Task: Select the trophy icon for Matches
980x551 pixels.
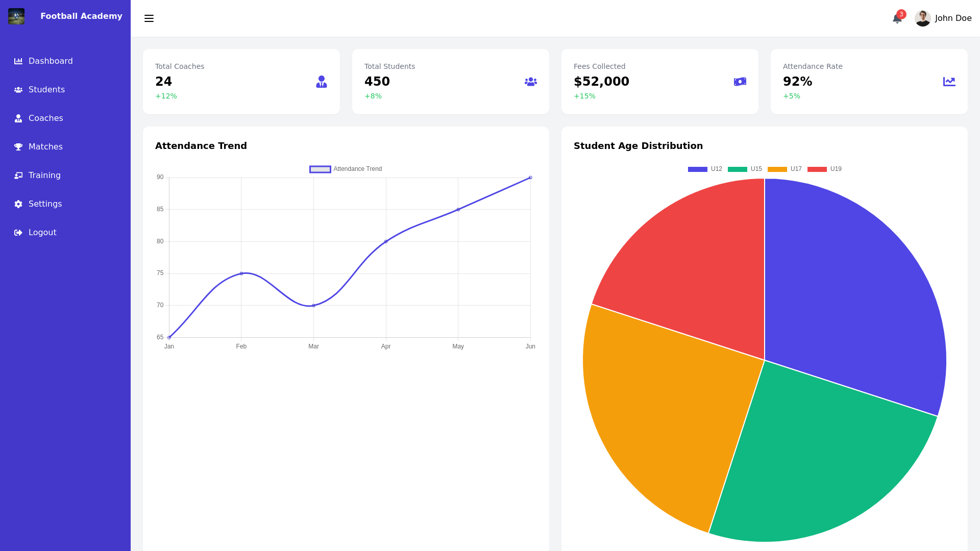Action: click(18, 146)
